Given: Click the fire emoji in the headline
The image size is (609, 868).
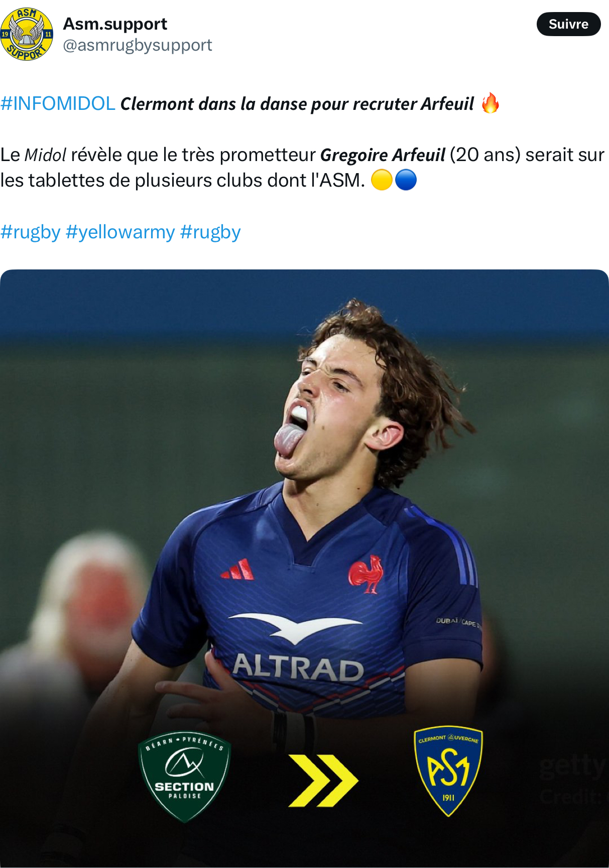Looking at the screenshot, I should click(x=490, y=103).
